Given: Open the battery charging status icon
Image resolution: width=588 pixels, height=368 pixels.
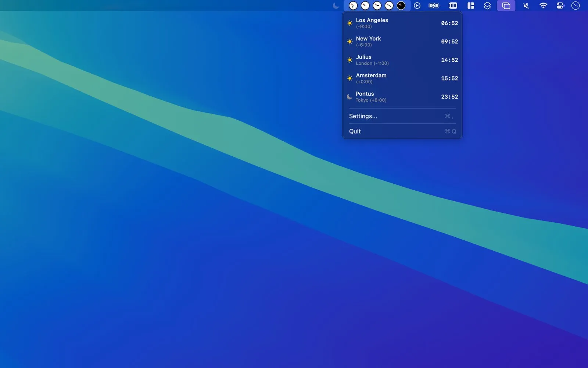Looking at the screenshot, I should pyautogui.click(x=434, y=6).
